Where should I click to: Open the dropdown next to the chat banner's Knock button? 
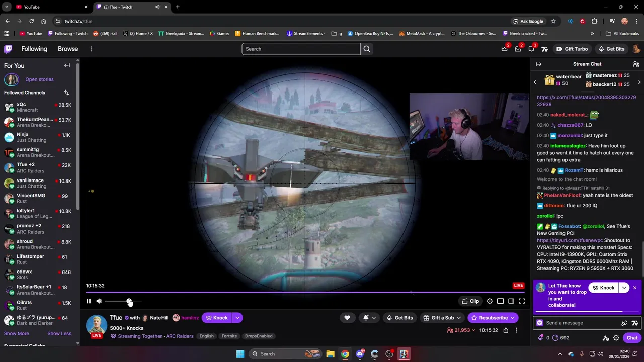tap(624, 288)
